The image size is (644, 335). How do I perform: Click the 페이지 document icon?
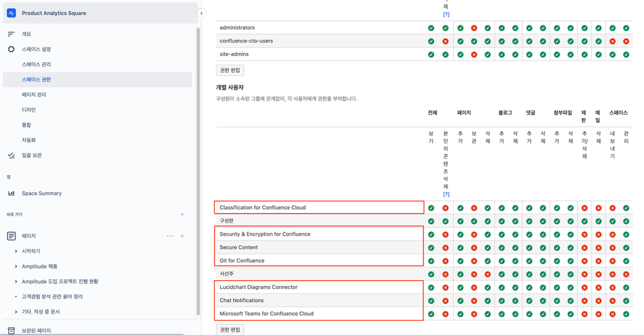click(x=11, y=236)
